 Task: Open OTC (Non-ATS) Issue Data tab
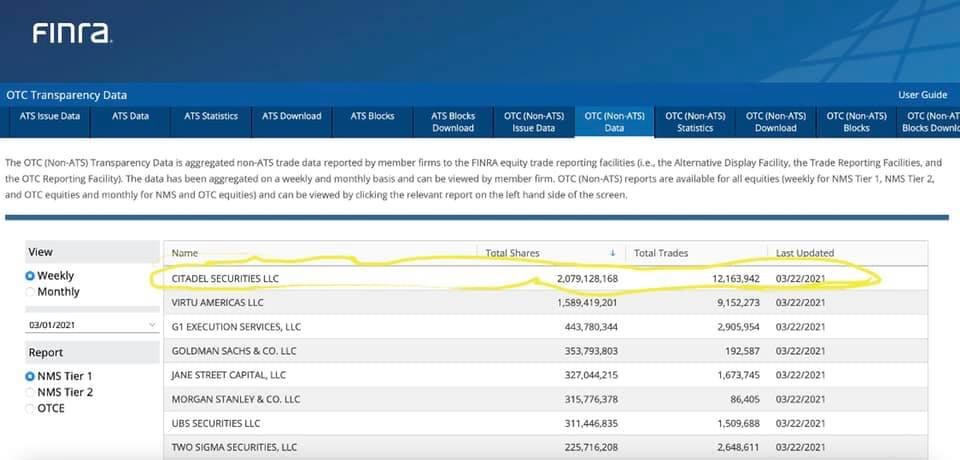click(x=533, y=122)
